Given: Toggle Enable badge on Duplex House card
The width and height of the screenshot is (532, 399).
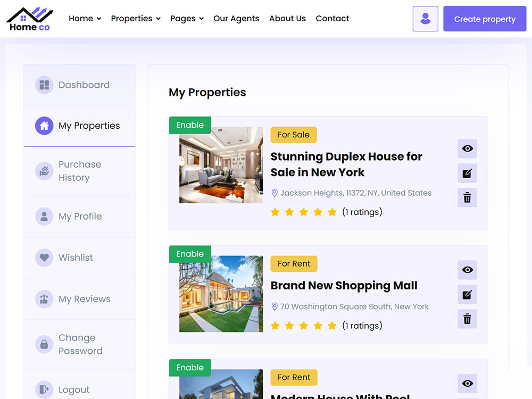Looking at the screenshot, I should click(190, 125).
